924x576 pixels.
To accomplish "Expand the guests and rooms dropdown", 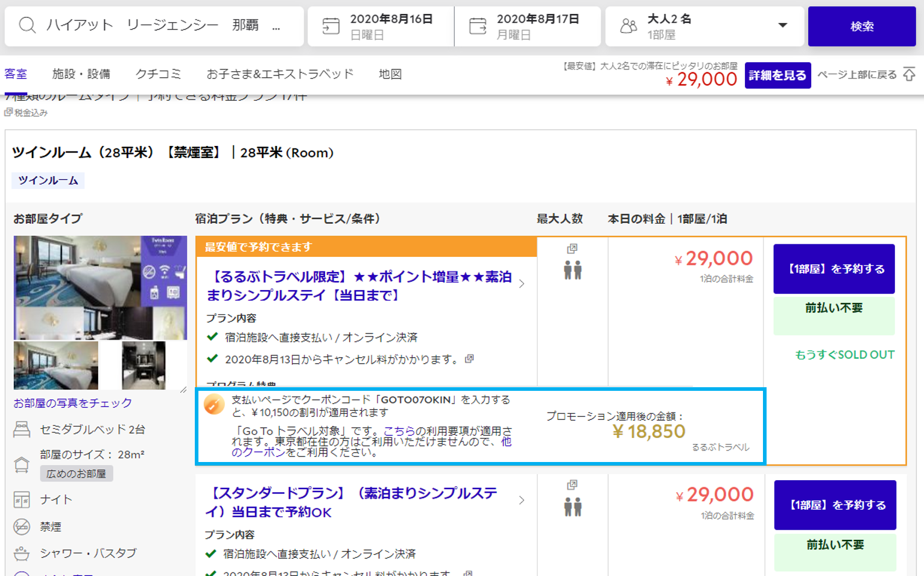I will (x=782, y=25).
